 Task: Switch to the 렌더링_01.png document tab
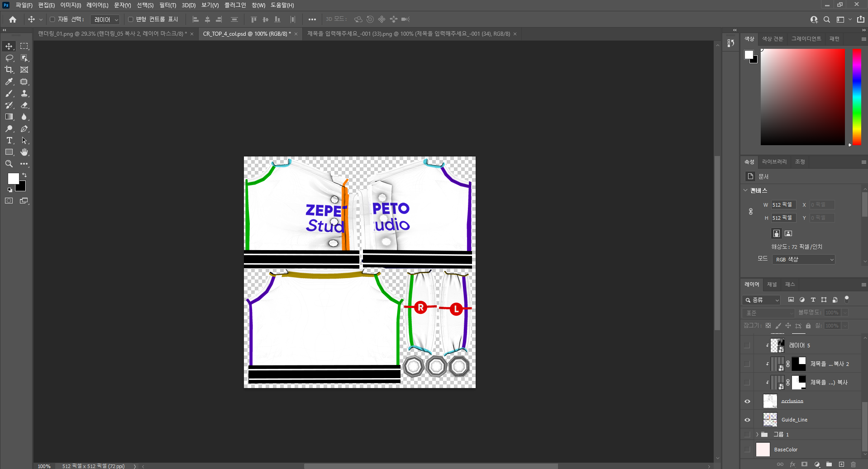click(112, 34)
